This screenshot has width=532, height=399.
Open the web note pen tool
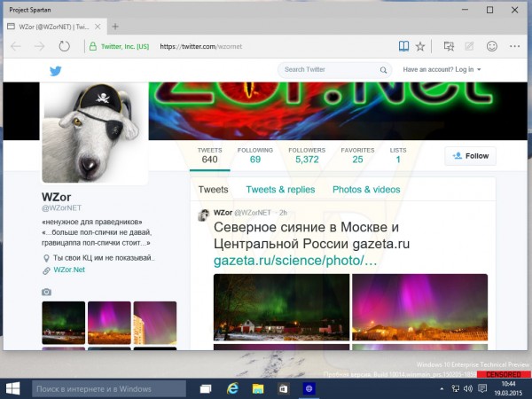471,46
